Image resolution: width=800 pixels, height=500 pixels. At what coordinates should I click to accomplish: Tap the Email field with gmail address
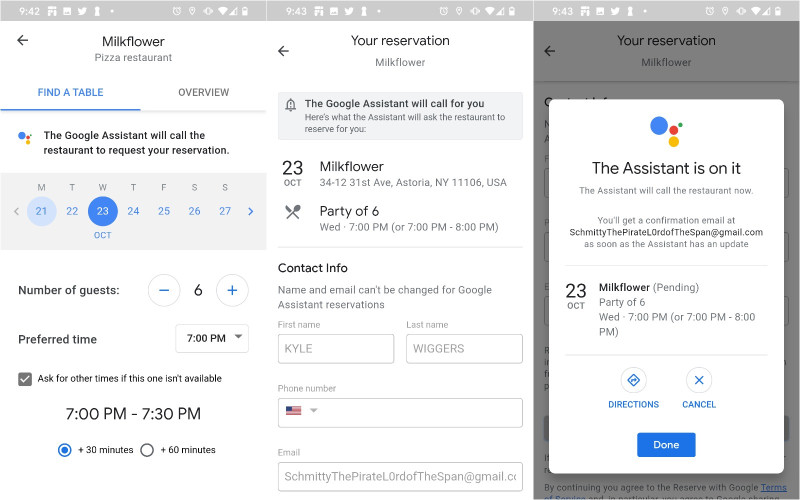(x=400, y=477)
